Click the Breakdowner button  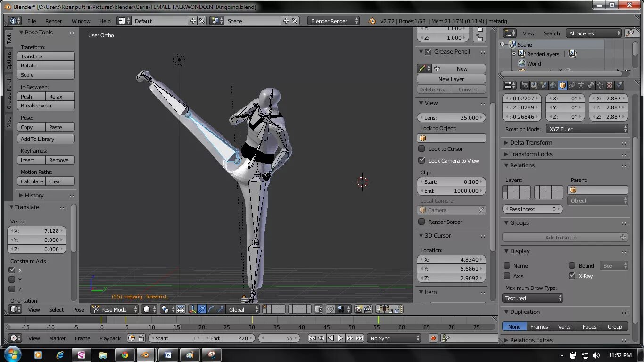click(46, 106)
